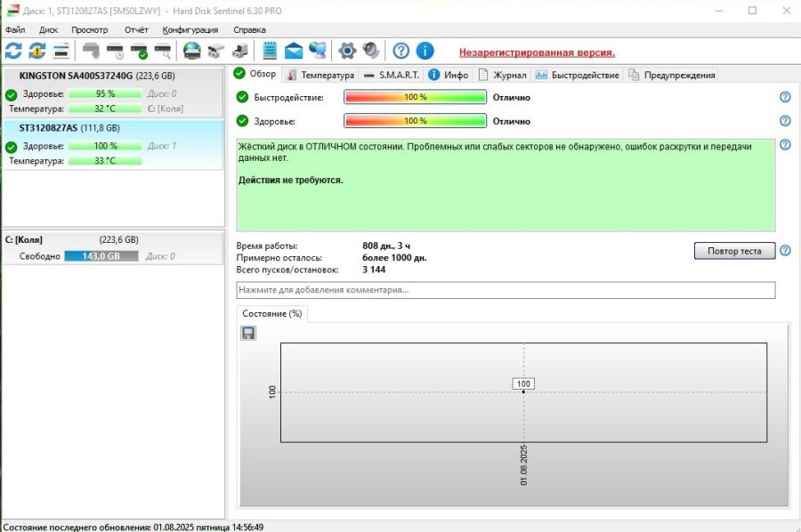Click the blue notepad report toolbar icon
801x532 pixels.
point(270,51)
